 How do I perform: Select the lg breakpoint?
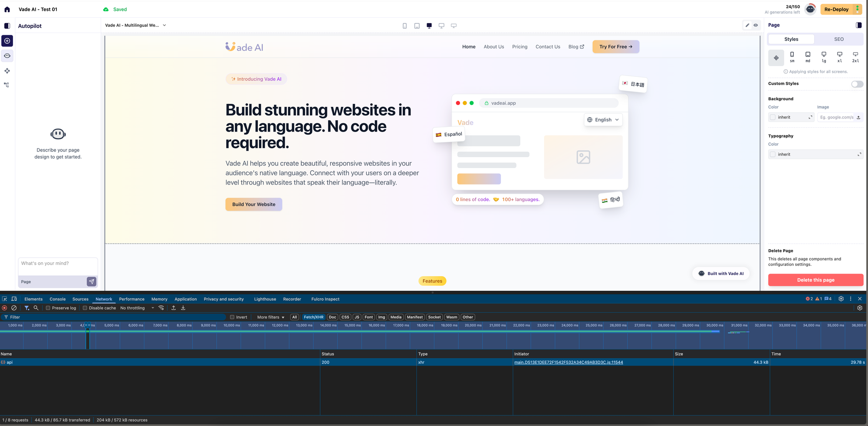click(x=824, y=57)
